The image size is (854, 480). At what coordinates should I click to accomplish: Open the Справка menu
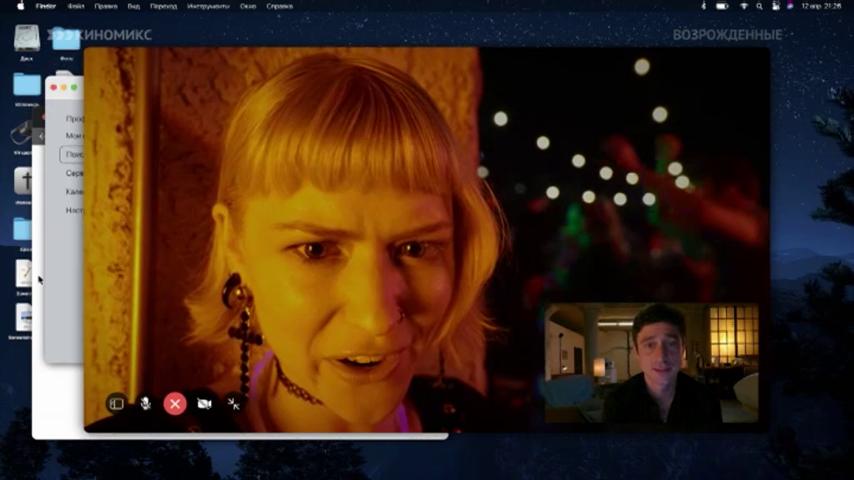pyautogui.click(x=279, y=6)
